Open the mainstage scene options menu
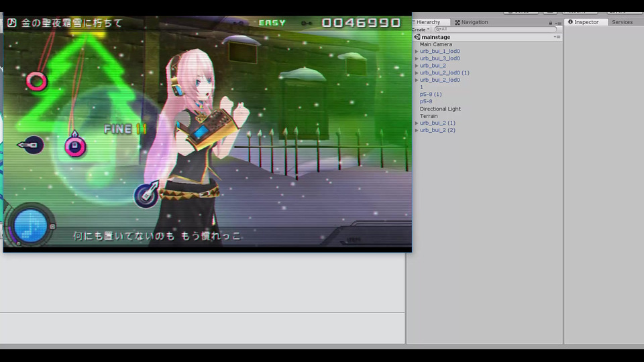This screenshot has height=362, width=644. tap(557, 37)
